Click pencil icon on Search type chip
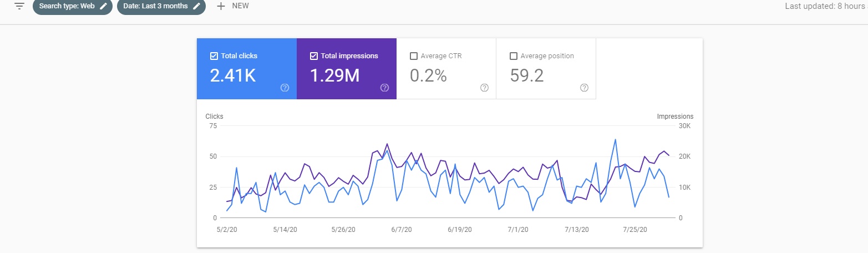868x253 pixels. tap(103, 6)
